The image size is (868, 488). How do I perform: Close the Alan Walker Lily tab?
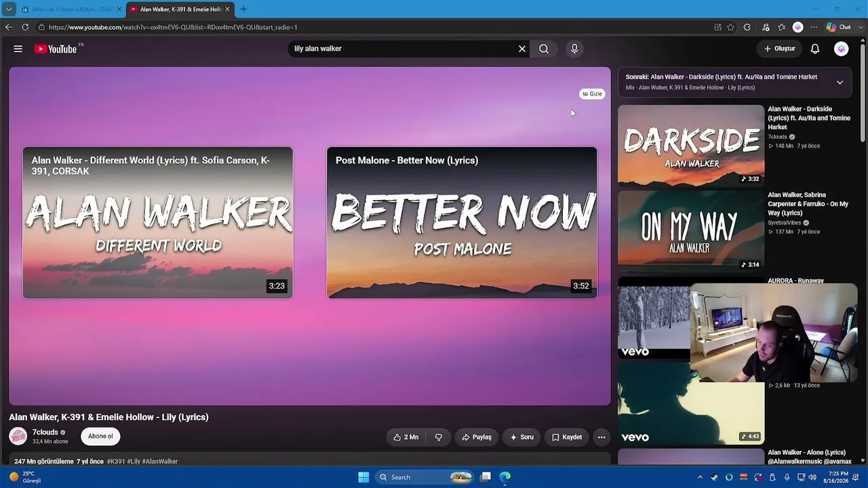tap(228, 9)
